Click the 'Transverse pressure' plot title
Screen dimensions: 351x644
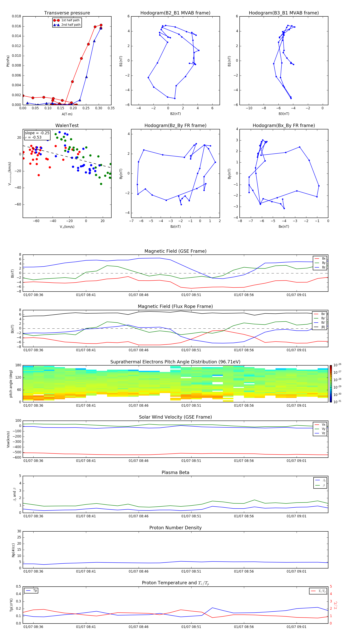pyautogui.click(x=67, y=13)
